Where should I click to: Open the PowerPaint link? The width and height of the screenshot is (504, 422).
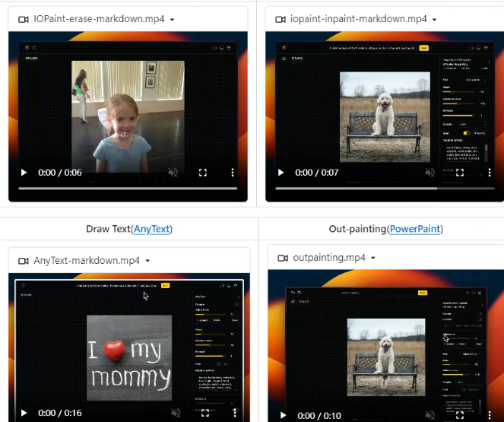click(415, 229)
